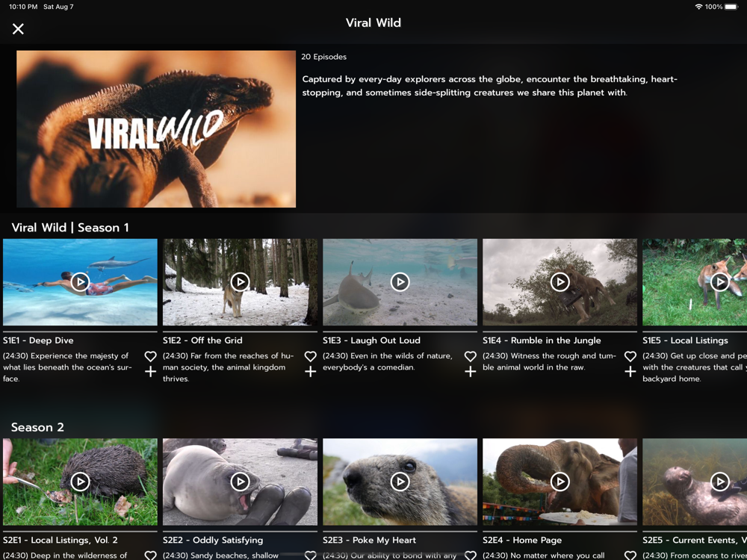Play S2E5 Current Events episode
Viewport: 747px width, 560px height.
[x=720, y=482]
